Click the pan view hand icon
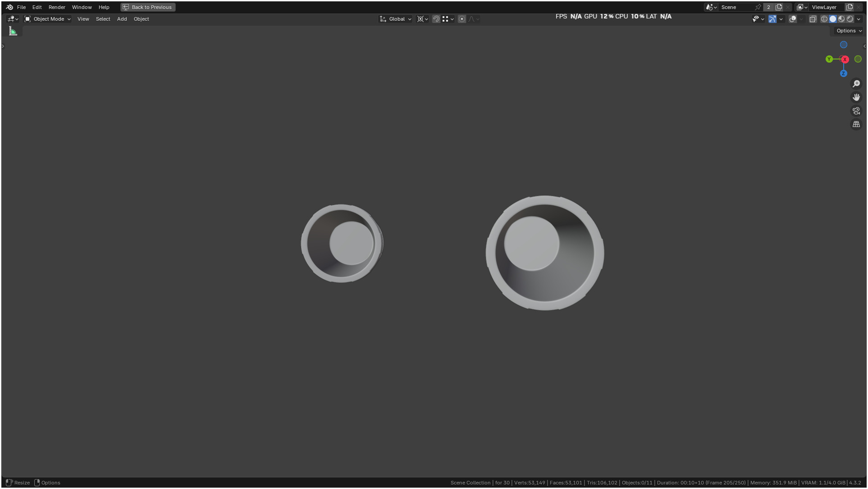Viewport: 868px width, 489px height. [x=856, y=97]
